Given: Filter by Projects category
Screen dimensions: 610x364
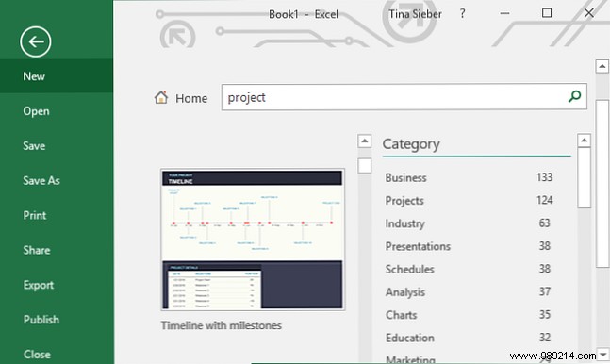Looking at the screenshot, I should (469, 200).
